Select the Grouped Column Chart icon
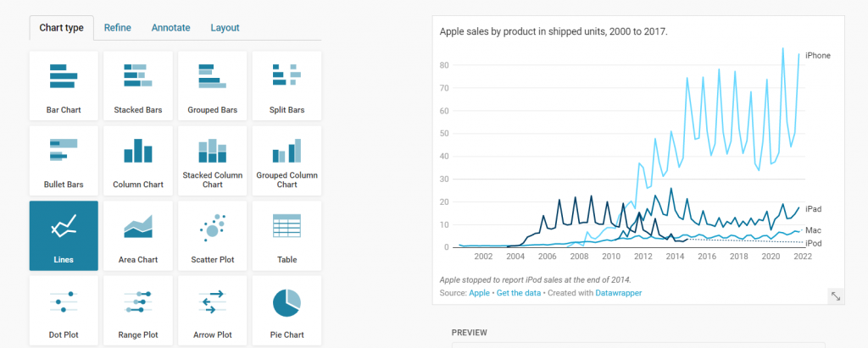Viewport: 868px width, 348px height. 287,160
